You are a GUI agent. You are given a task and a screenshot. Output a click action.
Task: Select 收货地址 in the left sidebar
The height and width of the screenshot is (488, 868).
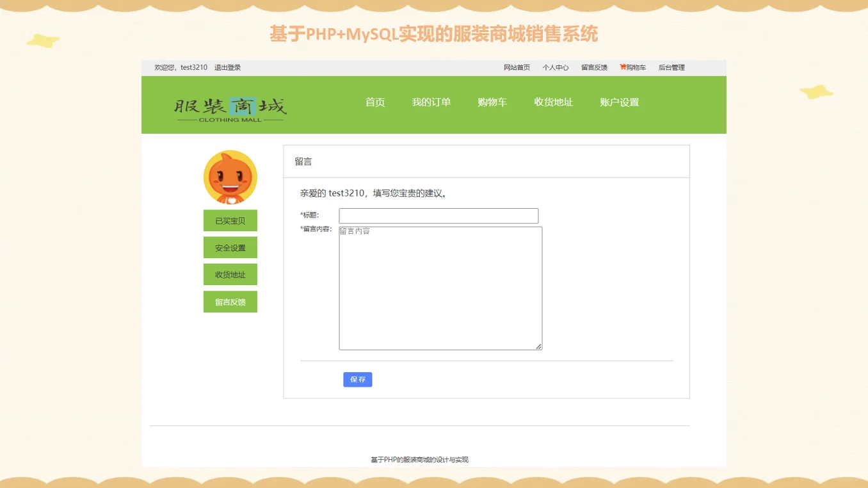coord(230,274)
